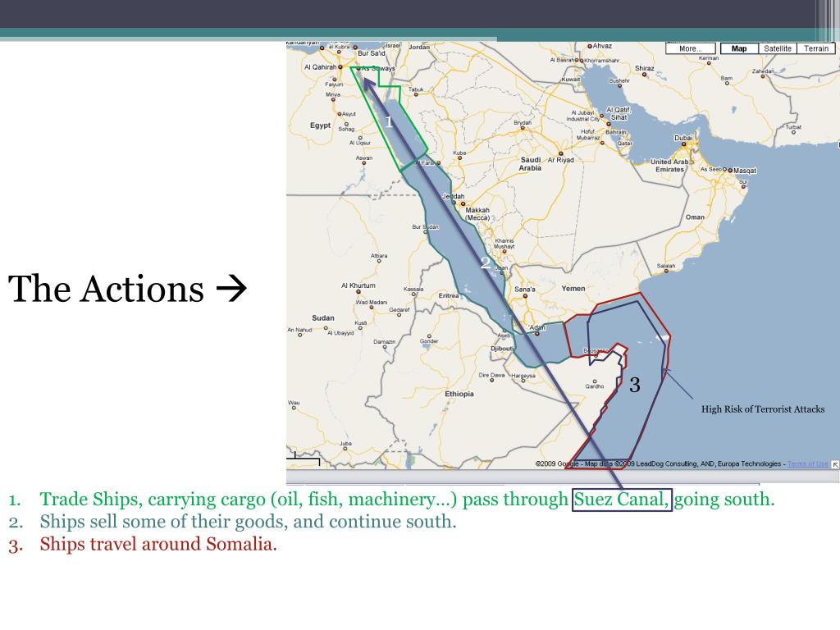This screenshot has height=630, width=840.
Task: Click the Yemen country label
Action: [573, 288]
